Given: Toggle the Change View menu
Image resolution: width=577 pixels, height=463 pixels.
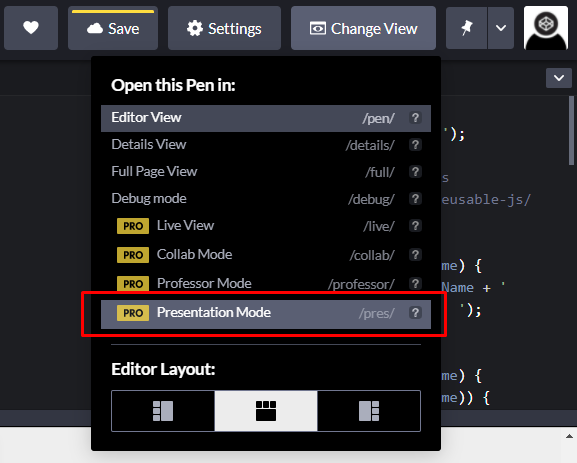Looking at the screenshot, I should coord(363,29).
